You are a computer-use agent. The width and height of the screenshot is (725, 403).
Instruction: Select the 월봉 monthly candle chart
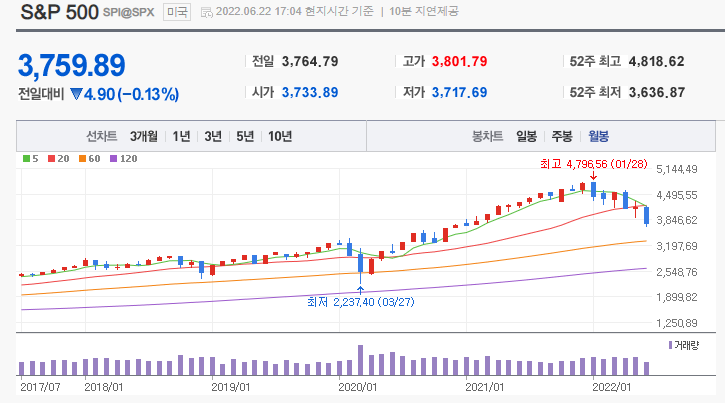point(598,136)
